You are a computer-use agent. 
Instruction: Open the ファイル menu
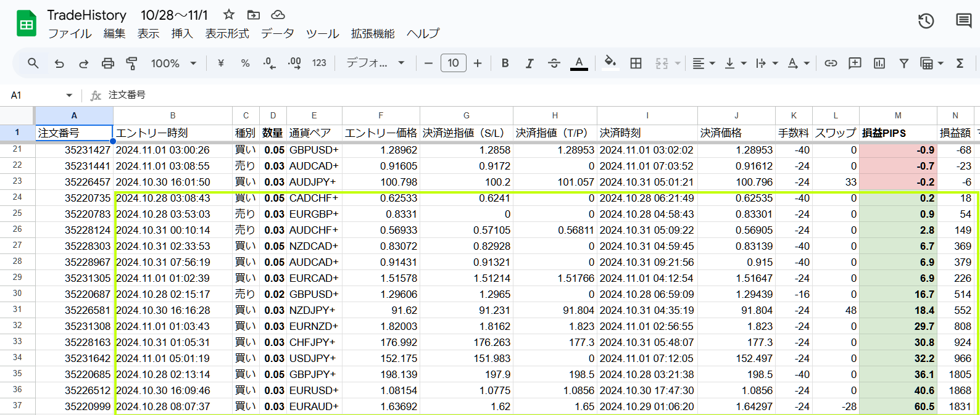(70, 33)
